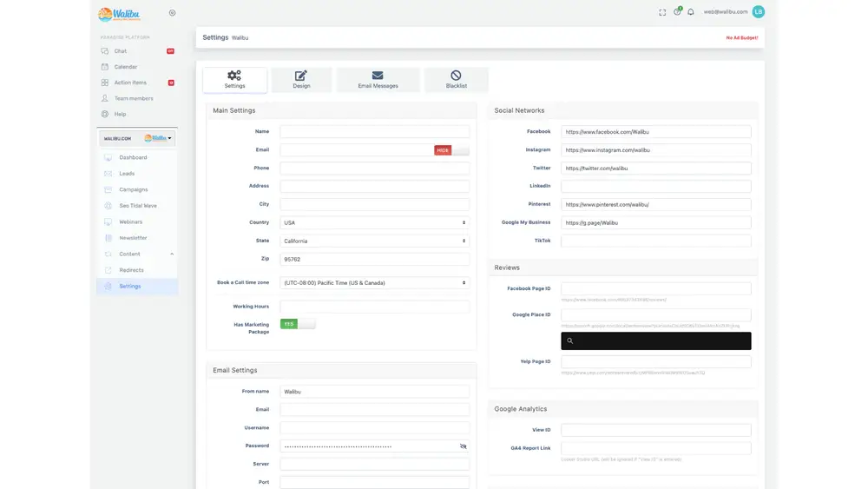Open the bell notifications

tap(691, 11)
